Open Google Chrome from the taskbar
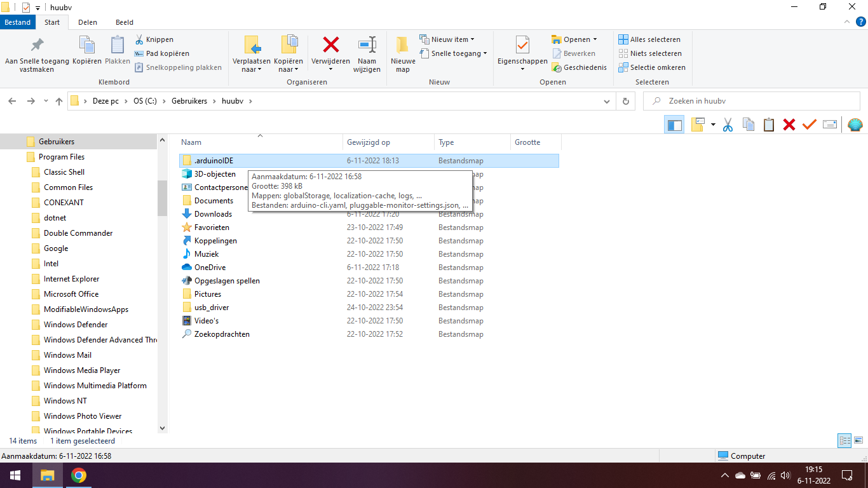 (79, 475)
